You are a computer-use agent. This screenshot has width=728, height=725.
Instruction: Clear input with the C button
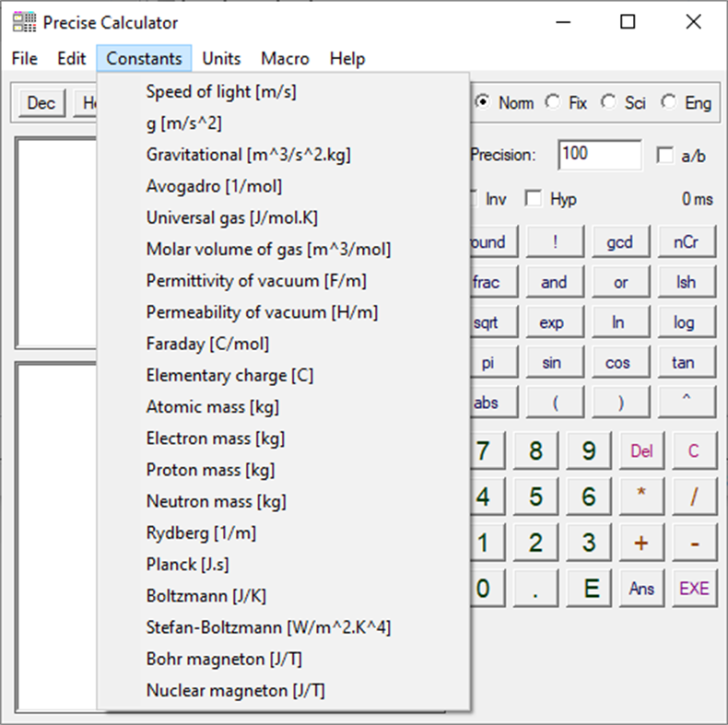694,450
